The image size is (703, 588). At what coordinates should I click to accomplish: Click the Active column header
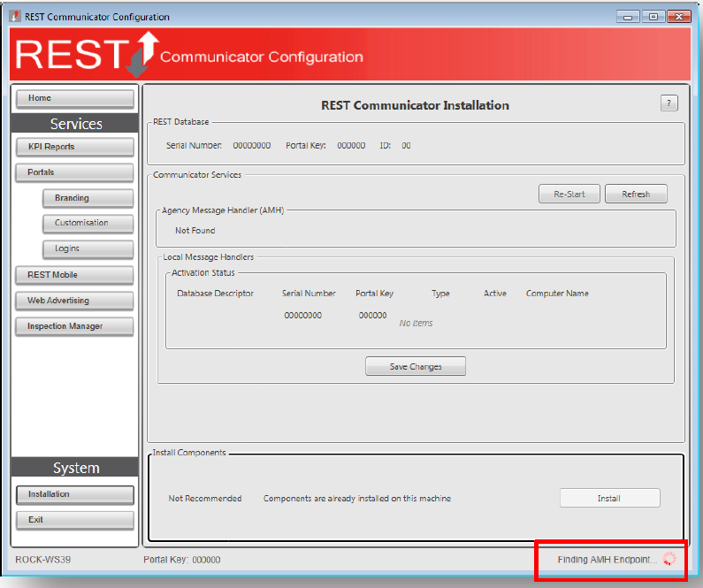pyautogui.click(x=495, y=293)
